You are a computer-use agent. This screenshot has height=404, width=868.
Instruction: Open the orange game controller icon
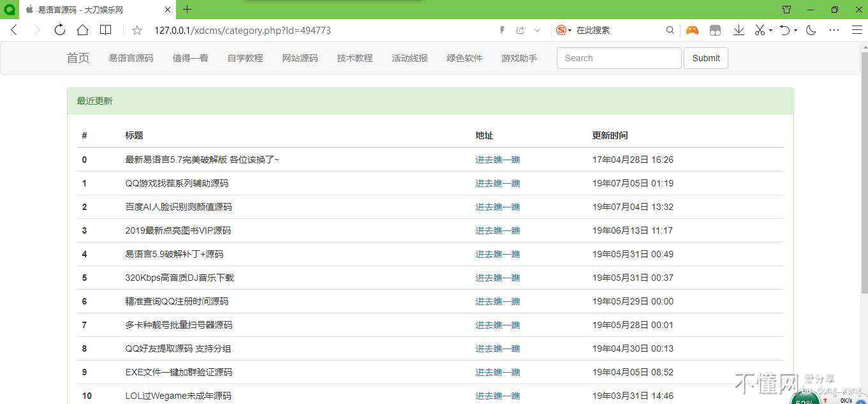click(692, 30)
